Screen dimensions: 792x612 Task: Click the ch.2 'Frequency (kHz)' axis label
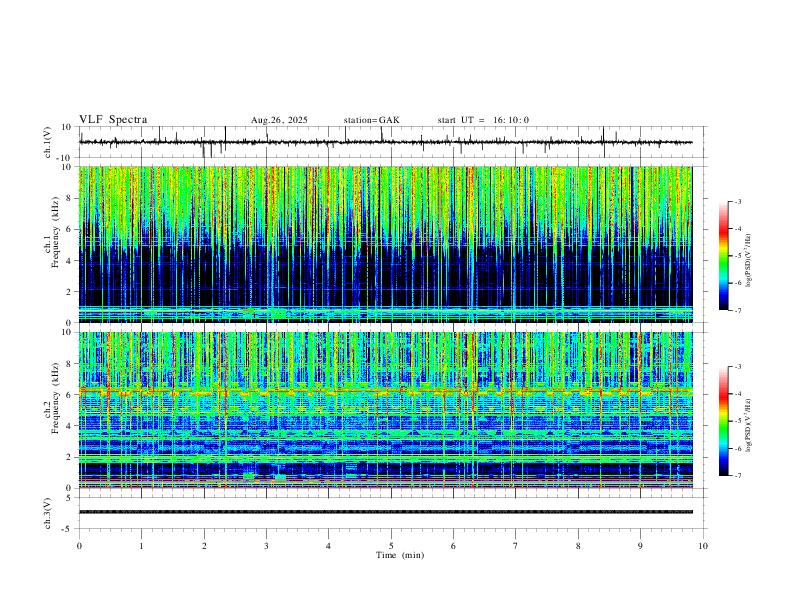[x=55, y=398]
